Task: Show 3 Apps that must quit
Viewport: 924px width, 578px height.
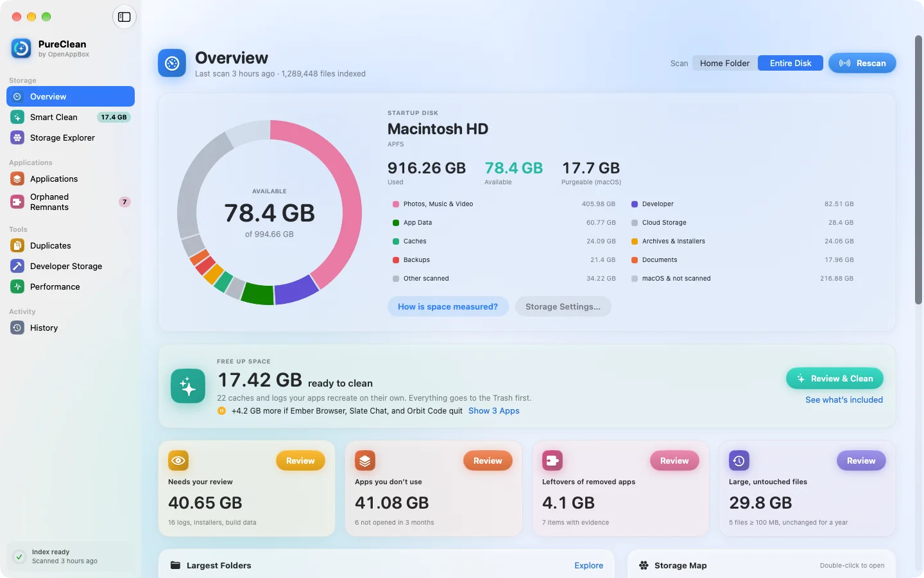Action: (493, 411)
